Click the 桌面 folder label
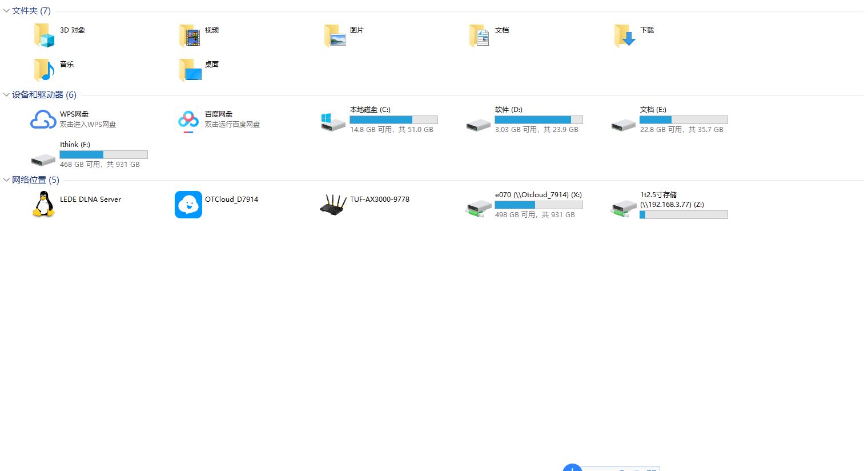 (x=212, y=65)
